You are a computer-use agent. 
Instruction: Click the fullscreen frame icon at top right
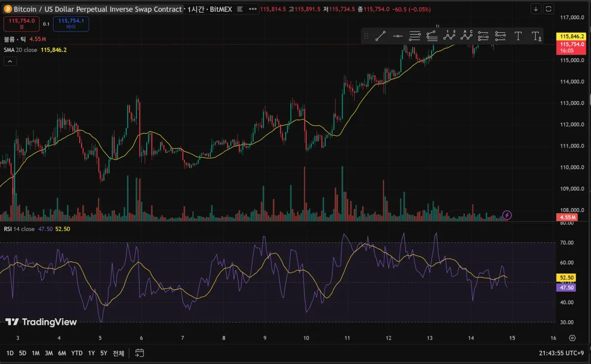tap(549, 9)
